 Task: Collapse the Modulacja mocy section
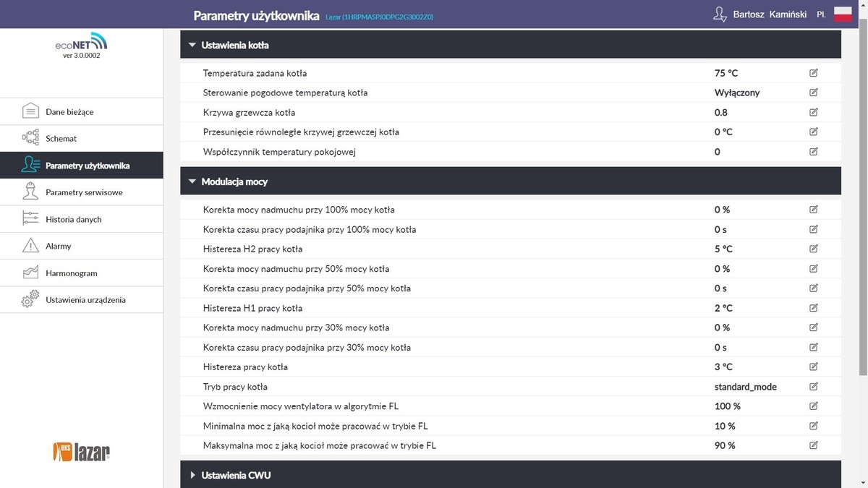[192, 181]
